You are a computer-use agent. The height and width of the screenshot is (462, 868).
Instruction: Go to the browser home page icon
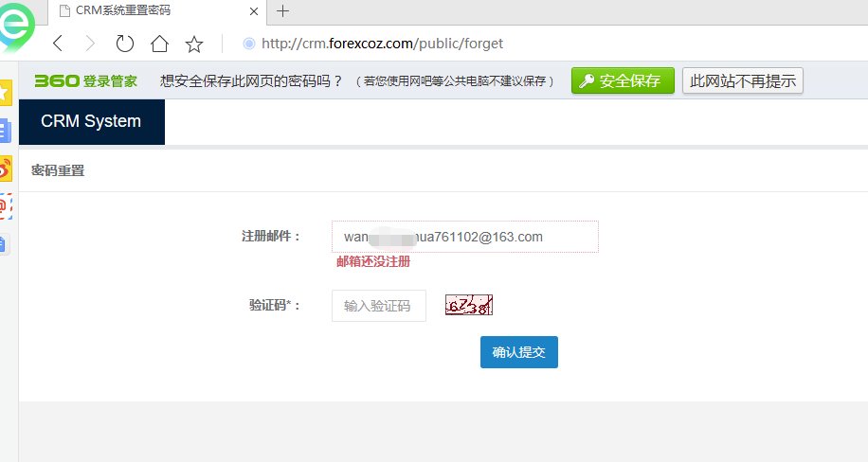(159, 44)
